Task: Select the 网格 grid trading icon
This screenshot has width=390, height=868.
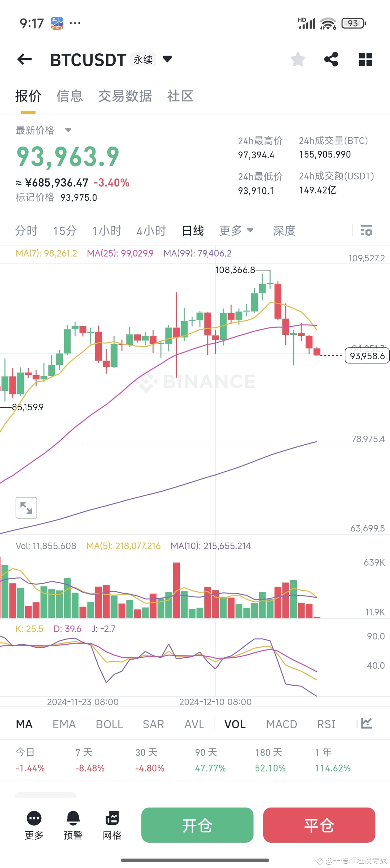Action: click(x=111, y=823)
